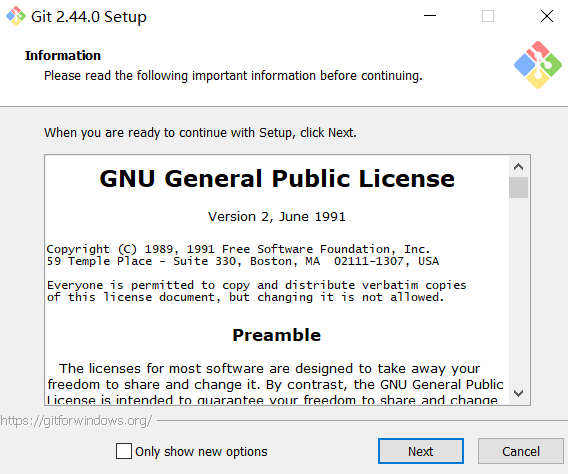Click the Git 2.44.0 Setup title text
Viewport: 568px width, 474px height.
(89, 17)
